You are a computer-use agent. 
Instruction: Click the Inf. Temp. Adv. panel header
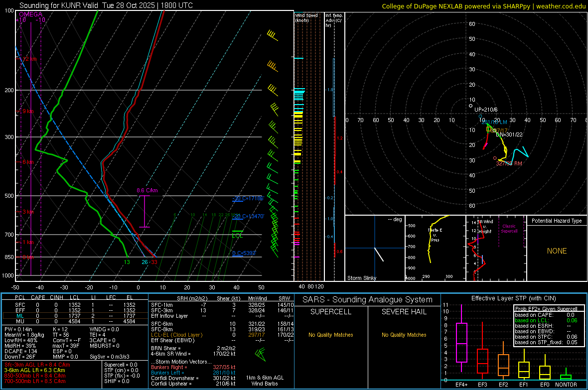(x=334, y=20)
